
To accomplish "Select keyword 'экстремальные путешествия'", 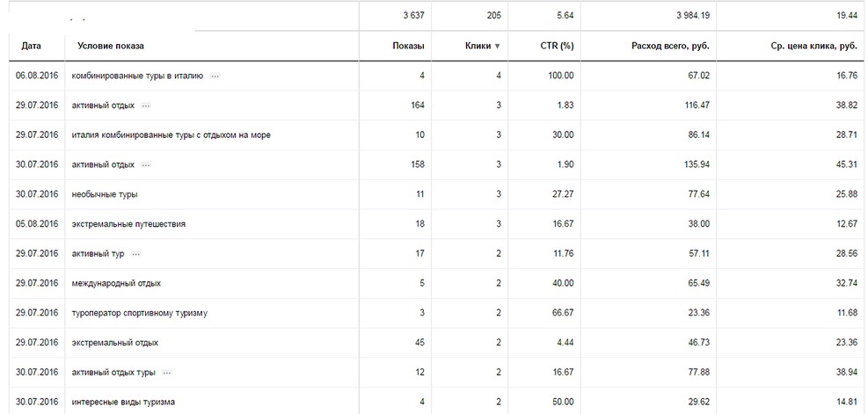I will point(128,224).
